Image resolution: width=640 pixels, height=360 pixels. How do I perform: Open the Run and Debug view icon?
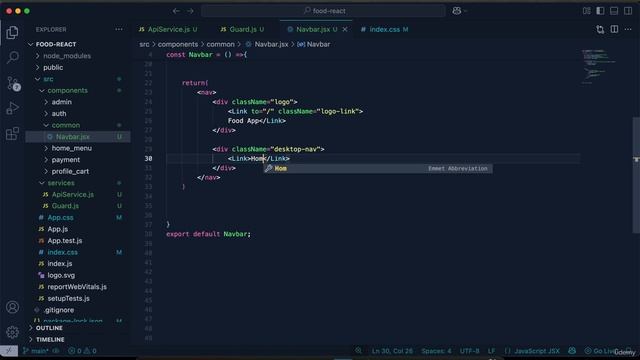pos(12,108)
